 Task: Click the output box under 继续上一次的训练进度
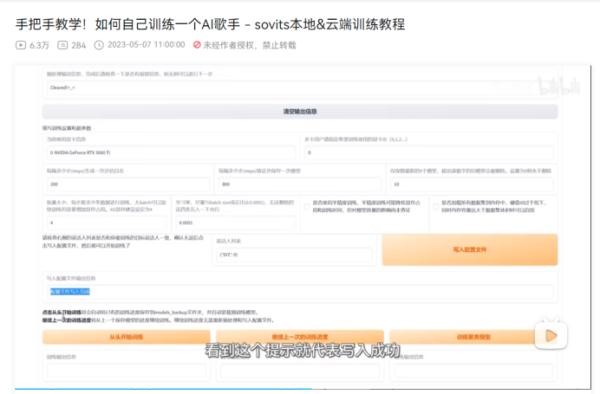[300, 371]
